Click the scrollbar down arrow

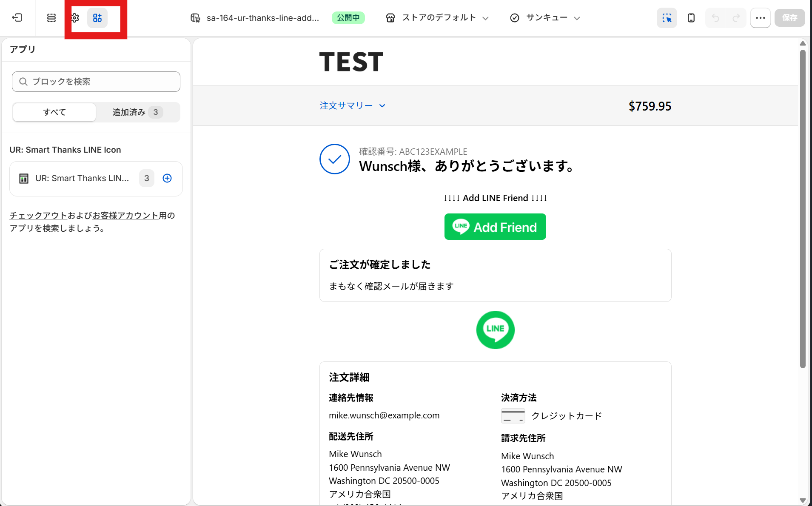[803, 500]
